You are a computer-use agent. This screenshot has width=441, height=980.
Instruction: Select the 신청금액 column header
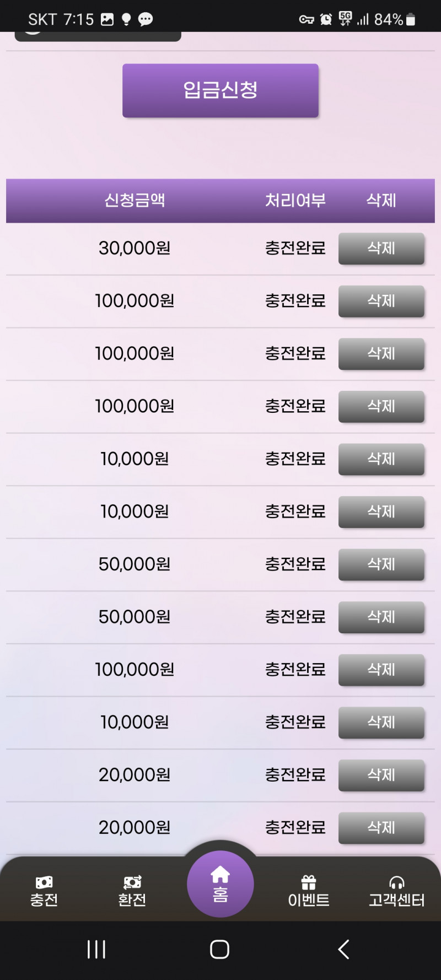pos(135,200)
